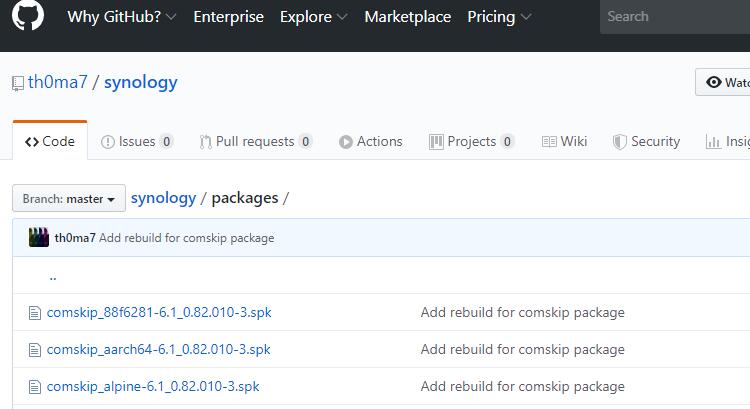Viewport: 750px width, 409px height.
Task: Expand the Explore dropdown menu
Action: pos(313,17)
